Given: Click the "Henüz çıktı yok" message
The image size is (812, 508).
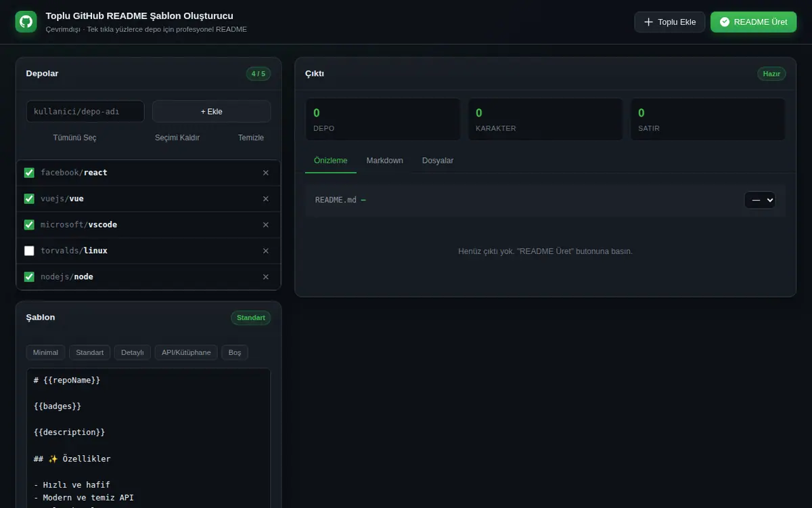Looking at the screenshot, I should coord(545,251).
